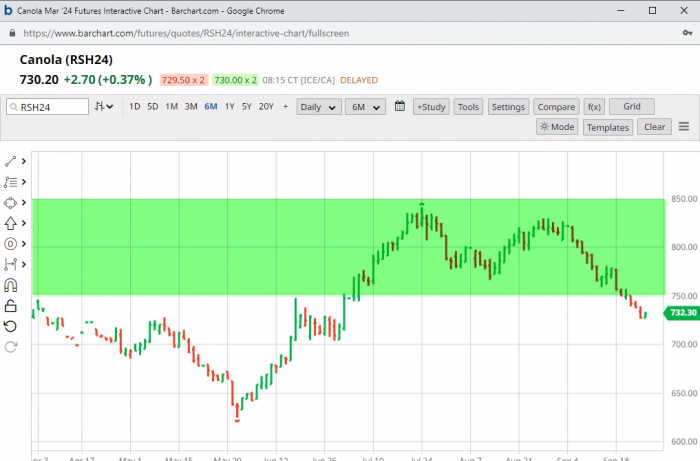Expand the arrow marker options
700x461 pixels.
(24, 223)
